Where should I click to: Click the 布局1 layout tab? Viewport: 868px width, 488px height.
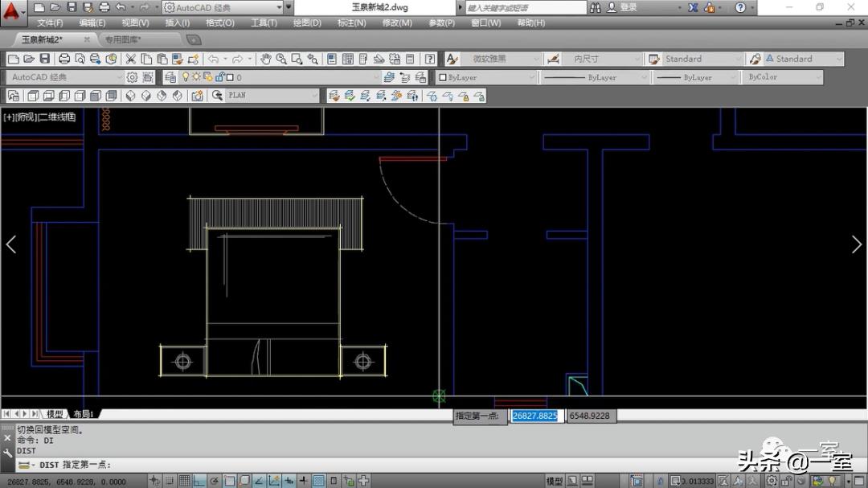point(84,414)
